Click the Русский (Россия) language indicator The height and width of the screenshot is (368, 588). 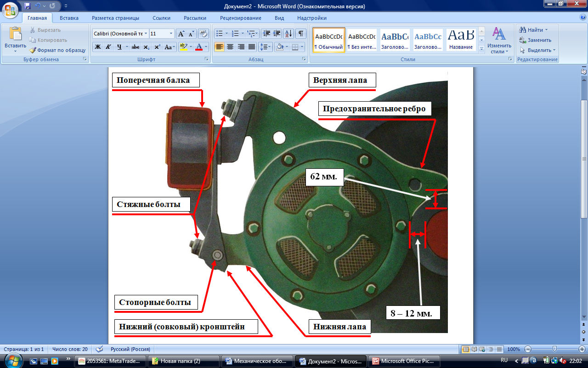pos(130,349)
